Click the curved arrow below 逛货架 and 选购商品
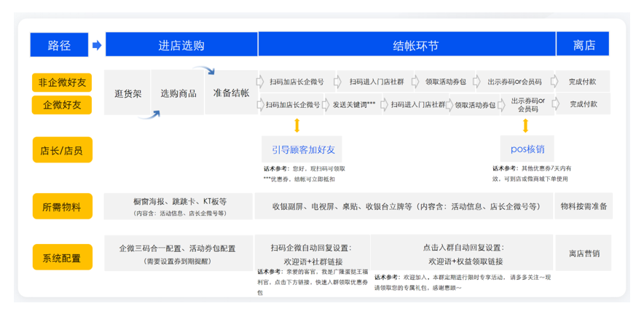The width and height of the screenshot is (644, 314). click(152, 113)
